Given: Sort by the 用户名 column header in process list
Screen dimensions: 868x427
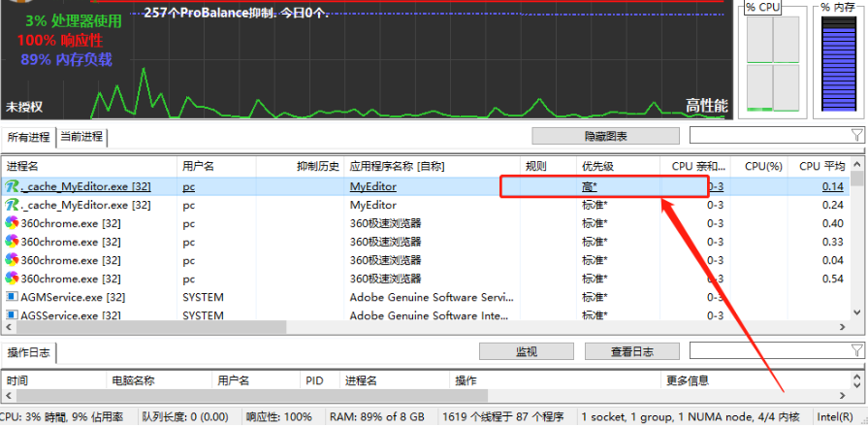Looking at the screenshot, I should tap(216, 166).
